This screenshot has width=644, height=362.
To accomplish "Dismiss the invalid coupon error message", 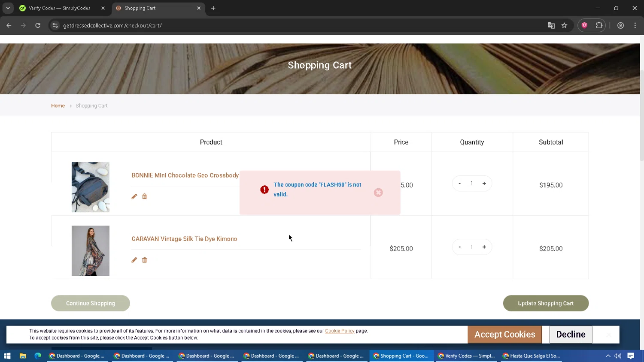I will point(378,193).
